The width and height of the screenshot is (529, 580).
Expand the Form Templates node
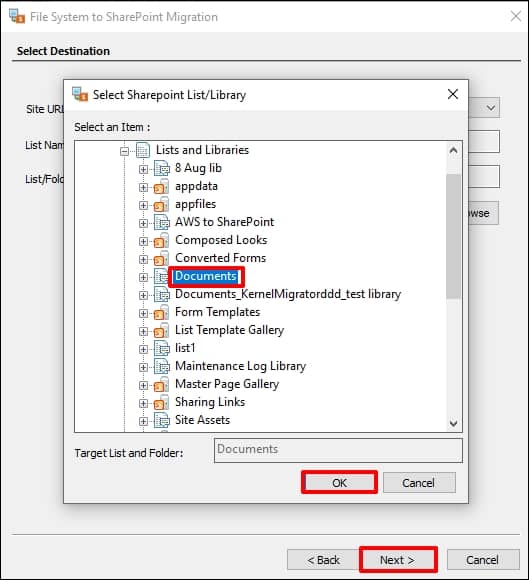[x=143, y=313]
